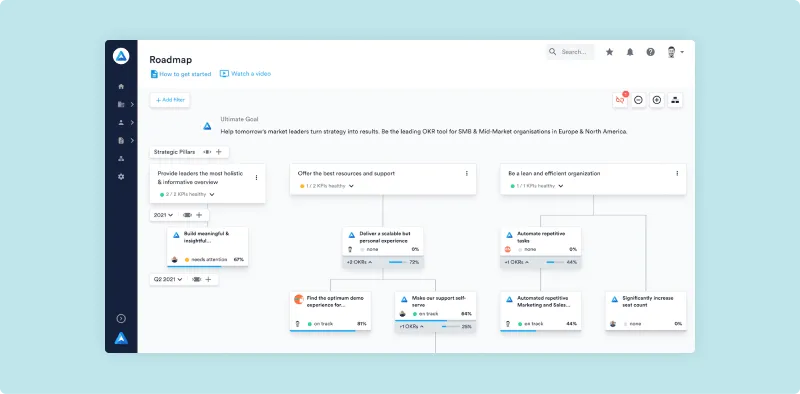Open the Build meaningful & insightful card

tap(208, 247)
